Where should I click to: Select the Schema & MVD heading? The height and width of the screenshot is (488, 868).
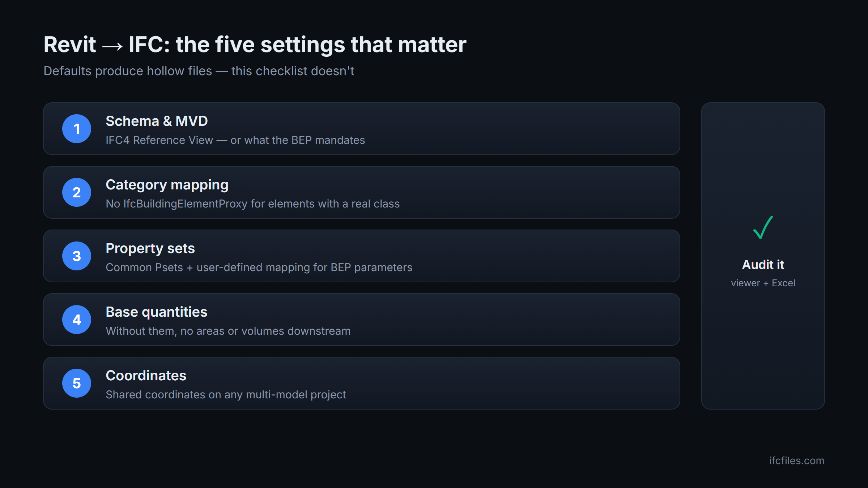pos(157,121)
